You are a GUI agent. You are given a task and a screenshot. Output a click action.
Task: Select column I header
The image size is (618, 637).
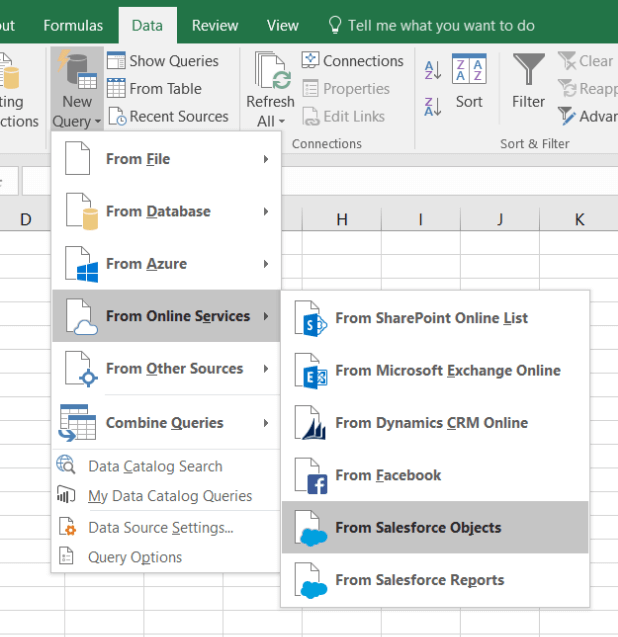coord(421,219)
